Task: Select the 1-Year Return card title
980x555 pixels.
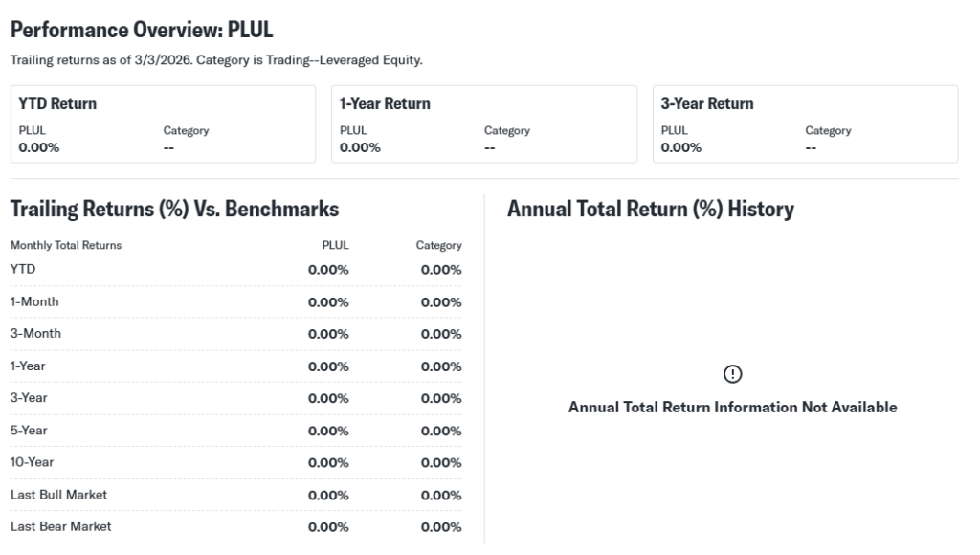Action: [385, 104]
